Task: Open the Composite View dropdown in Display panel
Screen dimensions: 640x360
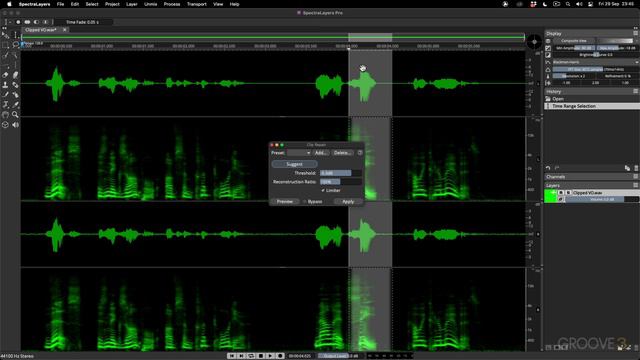Action: 574,41
